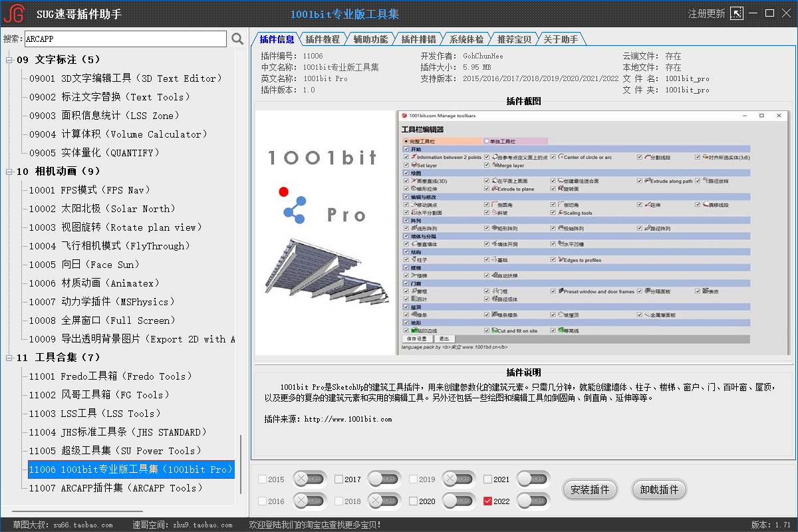This screenshot has height=532, width=798.
Task: Flip the switch beside 2017
Action: pyautogui.click(x=384, y=479)
